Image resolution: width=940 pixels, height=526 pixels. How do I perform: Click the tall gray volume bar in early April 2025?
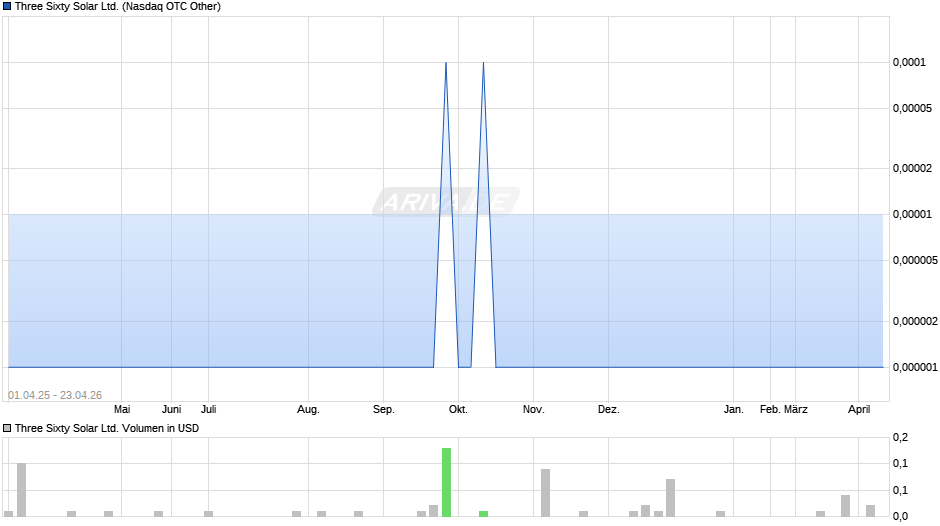click(22, 489)
